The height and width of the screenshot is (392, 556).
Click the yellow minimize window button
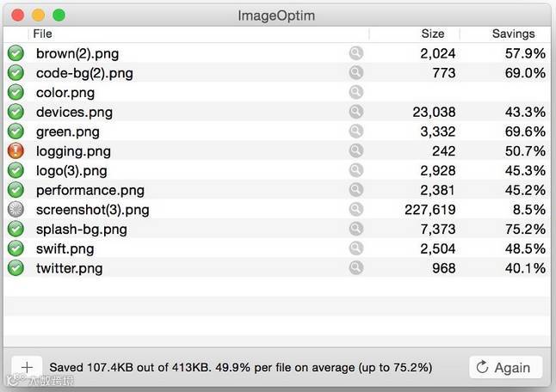(x=38, y=15)
